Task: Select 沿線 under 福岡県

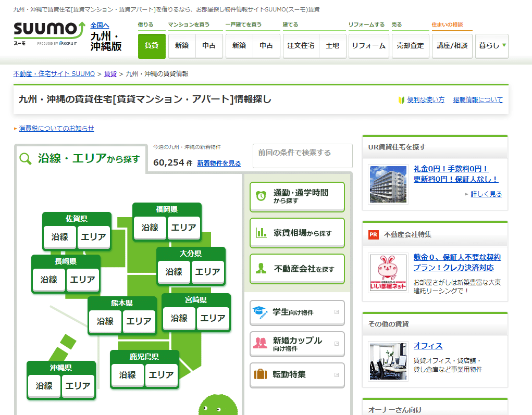Action: coord(150,228)
